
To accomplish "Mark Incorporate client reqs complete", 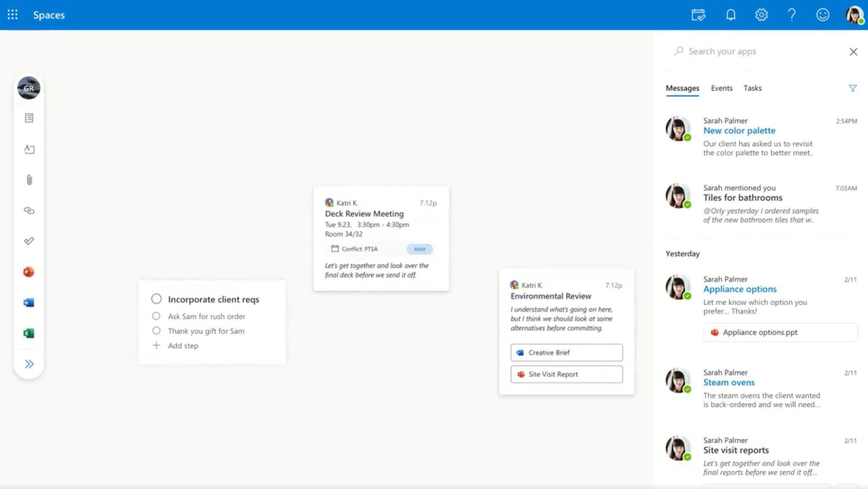I will click(x=156, y=299).
